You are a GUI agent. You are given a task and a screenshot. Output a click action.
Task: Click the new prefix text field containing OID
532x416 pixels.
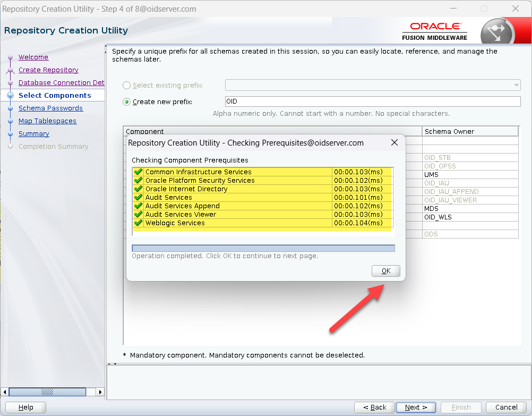pos(373,101)
